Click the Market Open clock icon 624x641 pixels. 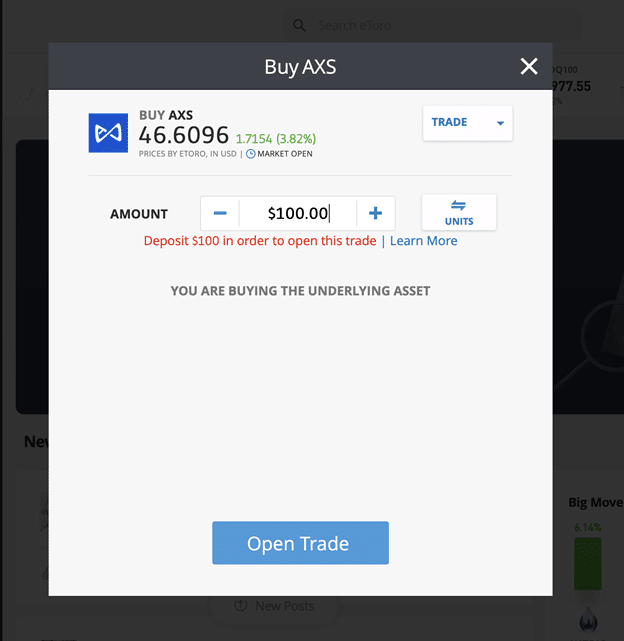tap(250, 154)
